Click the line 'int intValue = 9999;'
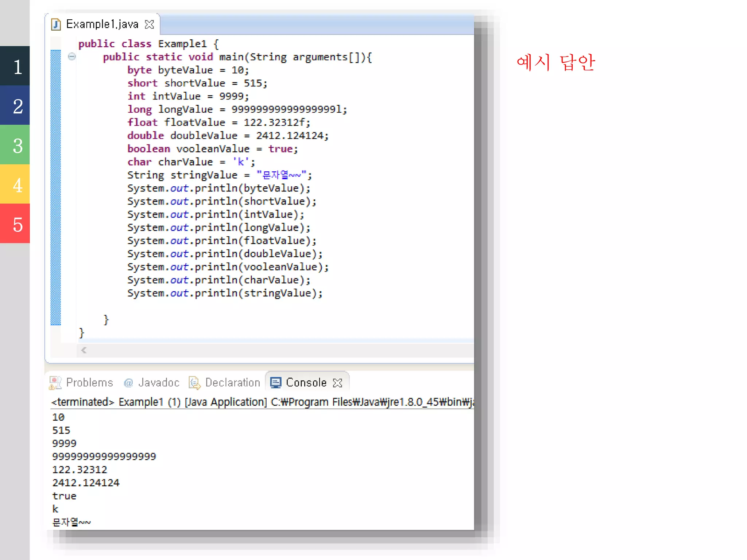This screenshot has height=560, width=747. click(188, 96)
